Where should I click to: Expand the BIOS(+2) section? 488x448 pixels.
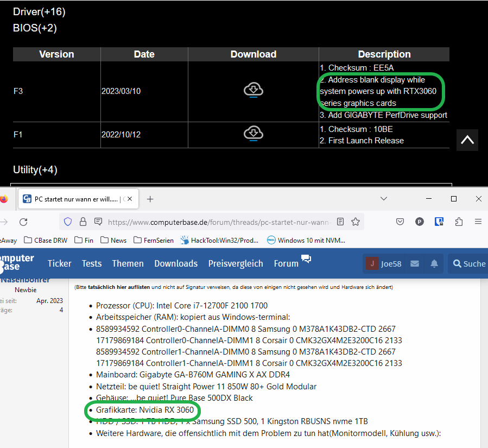pos(35,28)
